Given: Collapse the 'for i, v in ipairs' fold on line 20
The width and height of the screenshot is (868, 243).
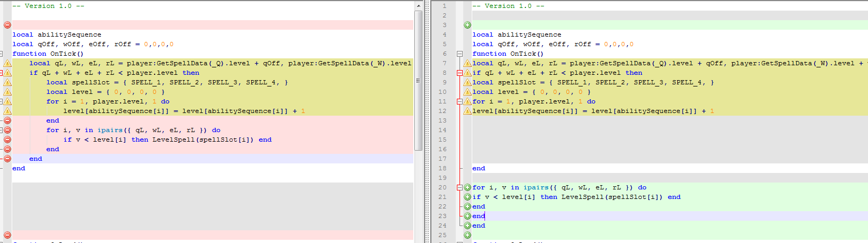Looking at the screenshot, I should pos(460,187).
